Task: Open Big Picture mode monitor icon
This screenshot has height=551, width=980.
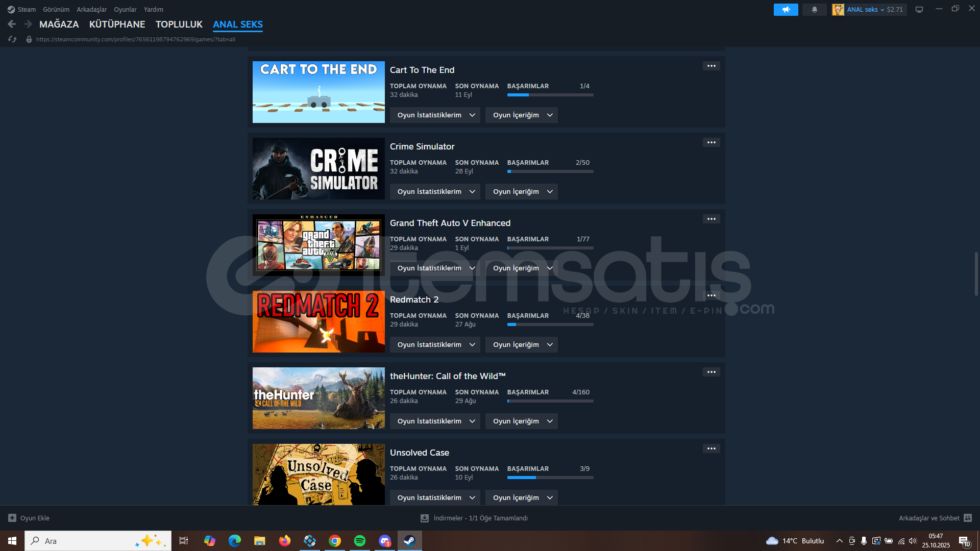Action: pyautogui.click(x=919, y=10)
